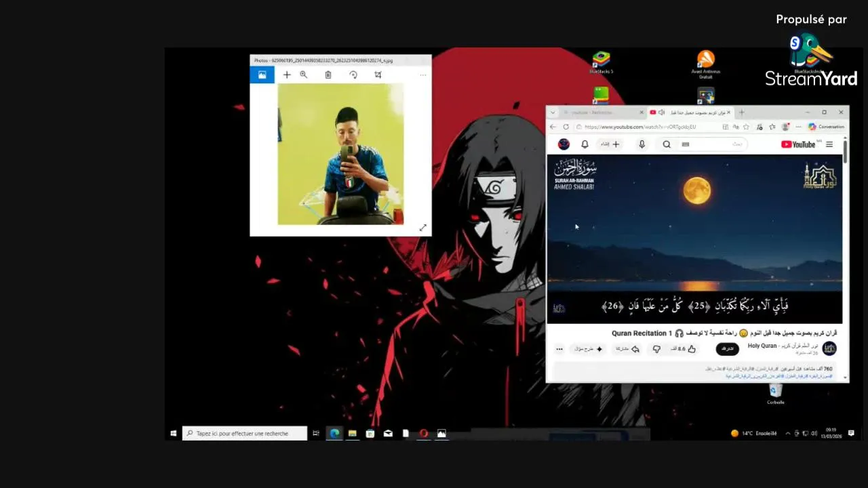The image size is (868, 488).
Task: Open the browser tab list chevron
Action: [553, 113]
